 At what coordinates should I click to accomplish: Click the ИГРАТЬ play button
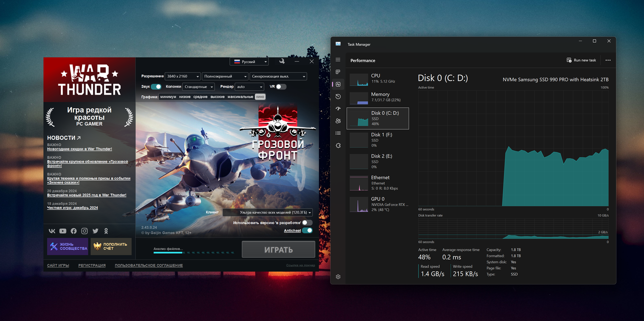[x=278, y=250]
